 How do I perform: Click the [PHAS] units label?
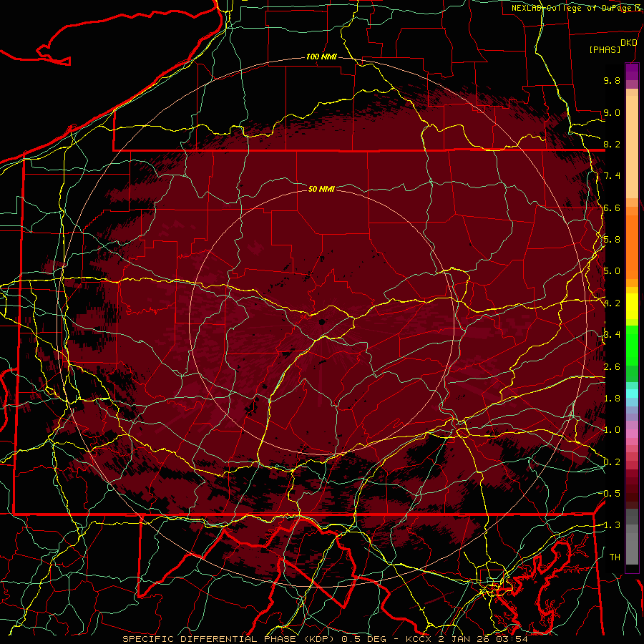click(x=605, y=50)
